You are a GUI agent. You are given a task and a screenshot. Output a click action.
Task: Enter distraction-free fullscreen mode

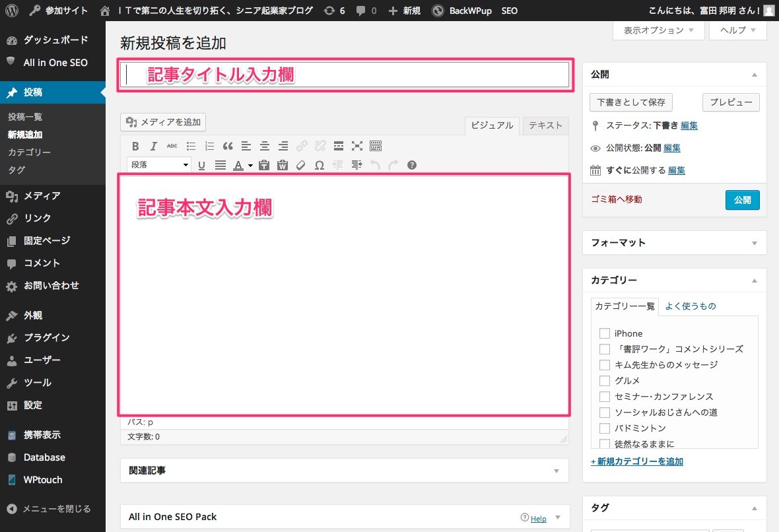[357, 146]
